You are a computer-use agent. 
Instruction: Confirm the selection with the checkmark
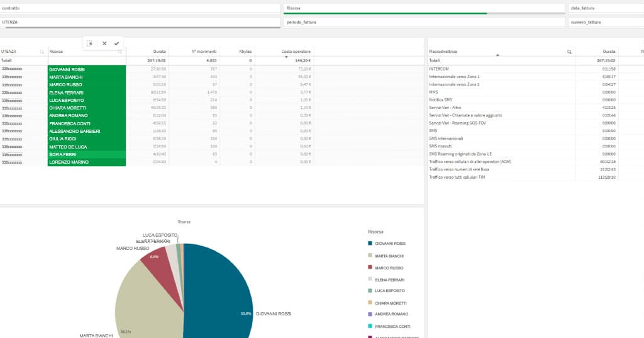coord(116,43)
